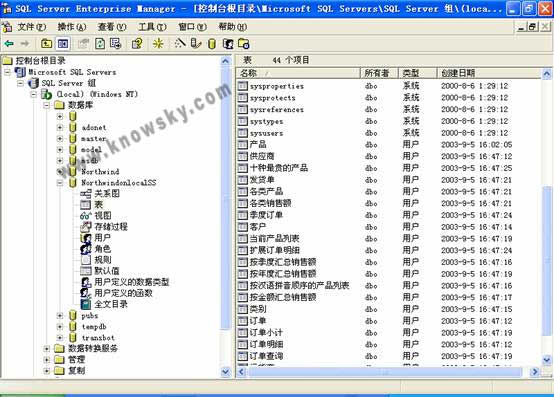
Task: Open the 操作(A) menu
Action: click(x=72, y=26)
